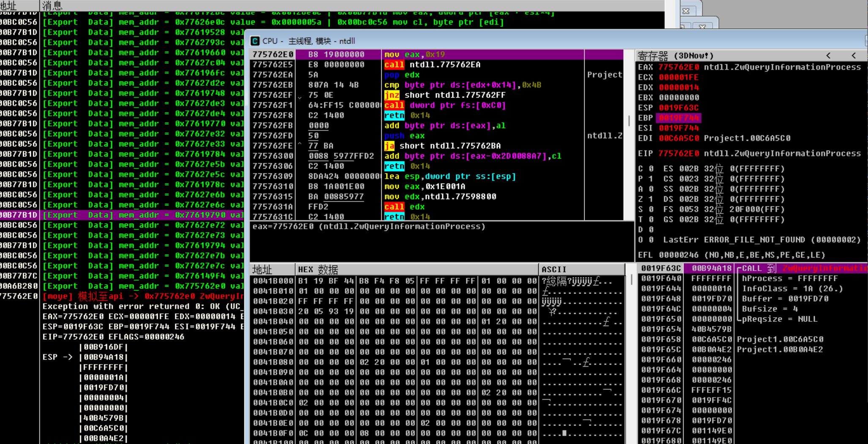The height and width of the screenshot is (444, 868).
Task: Select the highlighted EBP register value
Action: (679, 118)
